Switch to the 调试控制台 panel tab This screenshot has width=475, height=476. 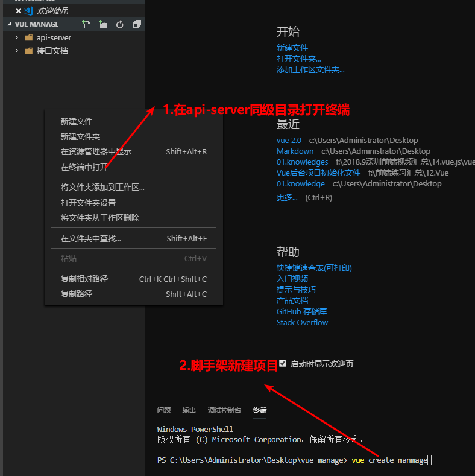(x=224, y=410)
